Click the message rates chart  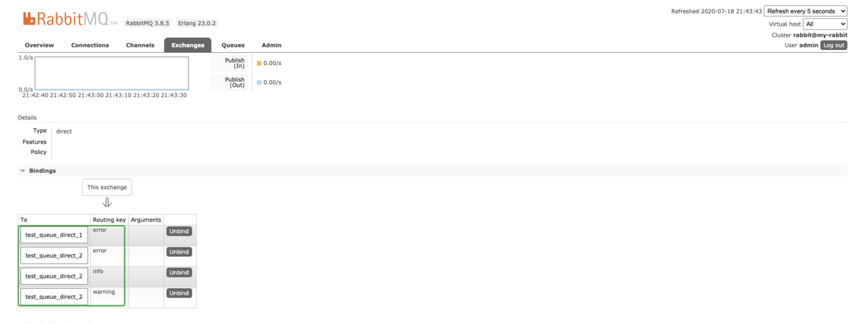point(112,73)
